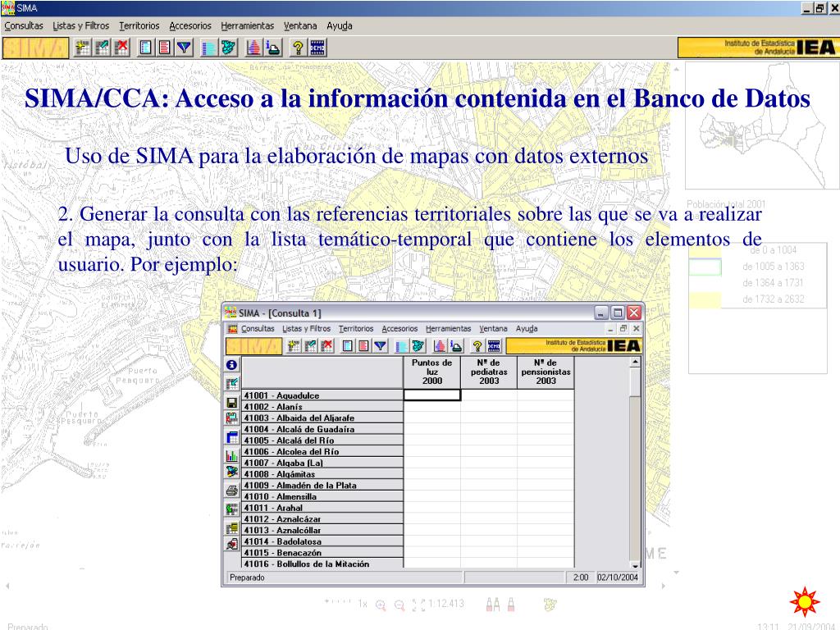Click the yellow question mark help icon in outer toolbar
Image resolution: width=840 pixels, height=630 pixels.
click(298, 48)
